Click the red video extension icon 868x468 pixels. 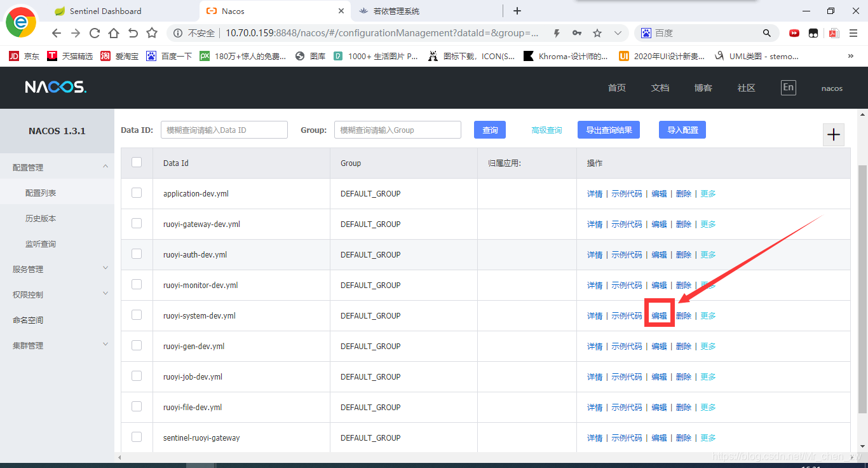[x=794, y=33]
